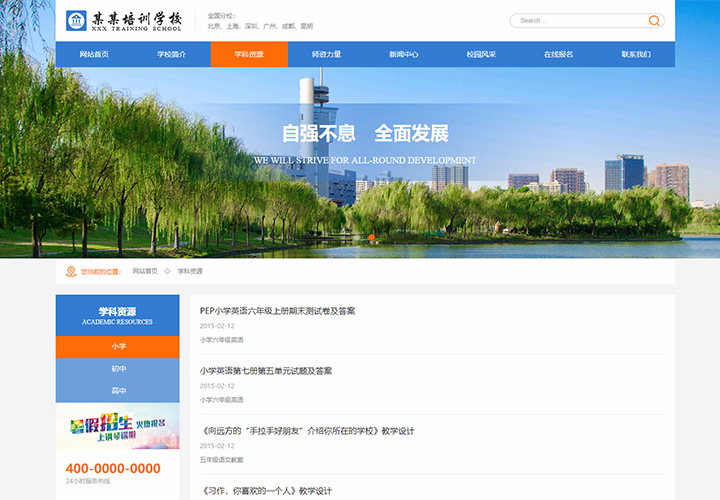Go to the 师资力量 navigation item

point(326,54)
